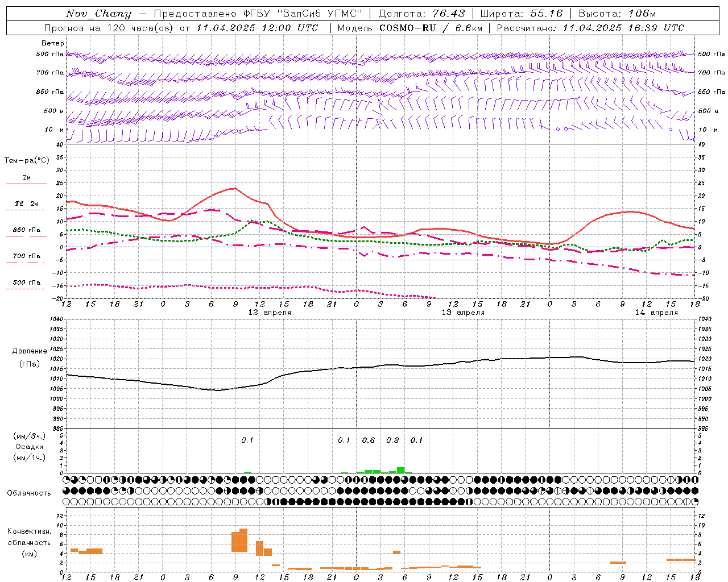
Task: Click the 'Осадки' precipitation label
Action: tap(30, 447)
